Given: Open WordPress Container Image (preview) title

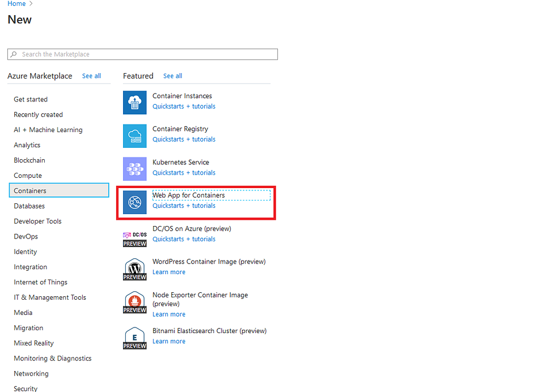Looking at the screenshot, I should (209, 262).
